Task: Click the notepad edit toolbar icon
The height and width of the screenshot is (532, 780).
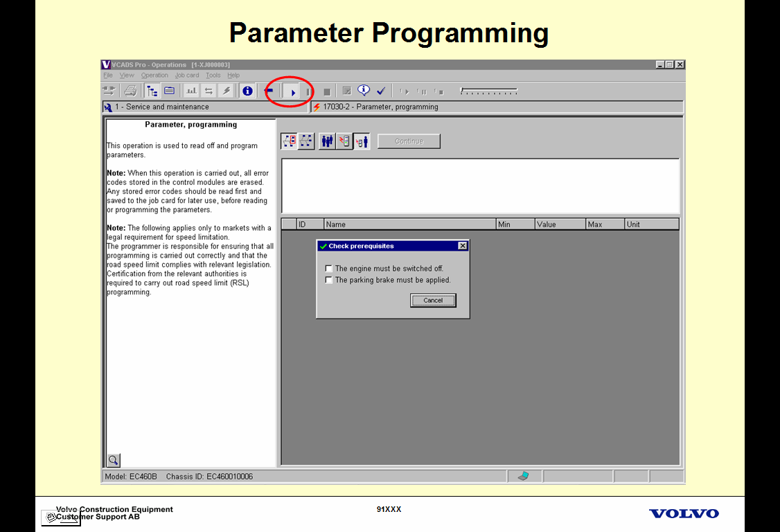Action: 347,91
